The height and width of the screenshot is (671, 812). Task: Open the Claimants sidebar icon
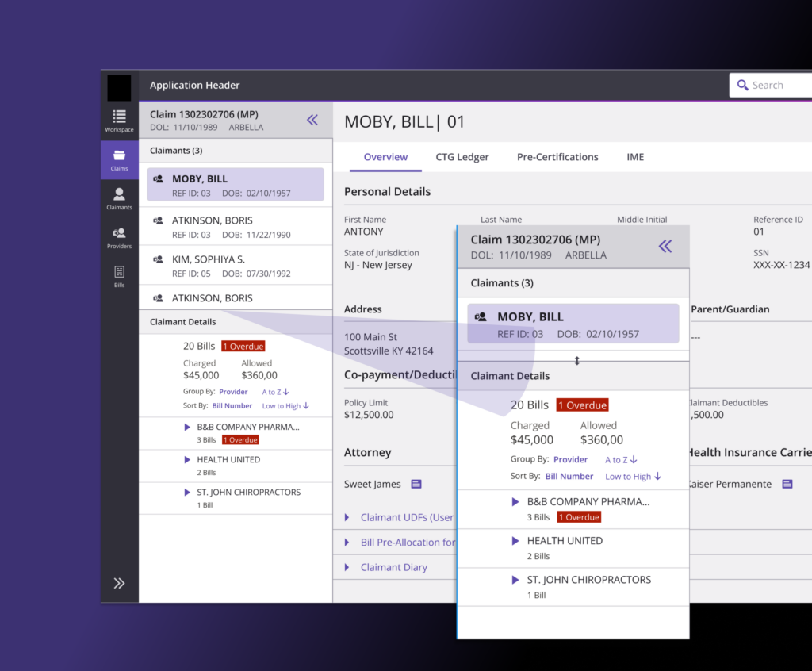(x=119, y=198)
